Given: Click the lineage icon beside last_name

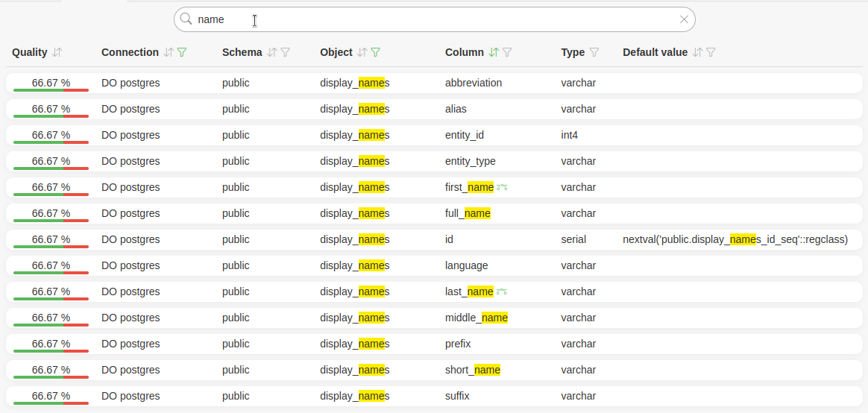Looking at the screenshot, I should coord(503,292).
